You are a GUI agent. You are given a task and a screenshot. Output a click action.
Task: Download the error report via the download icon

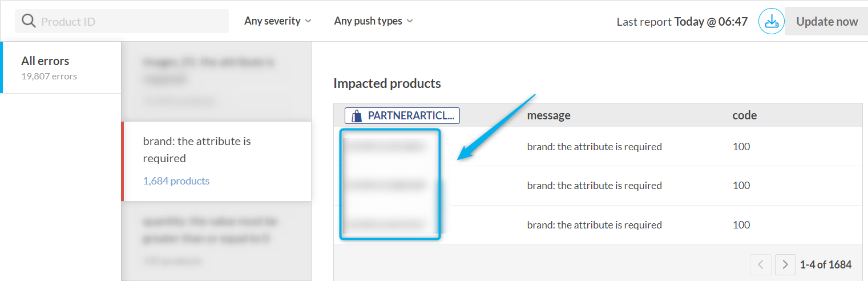[771, 22]
